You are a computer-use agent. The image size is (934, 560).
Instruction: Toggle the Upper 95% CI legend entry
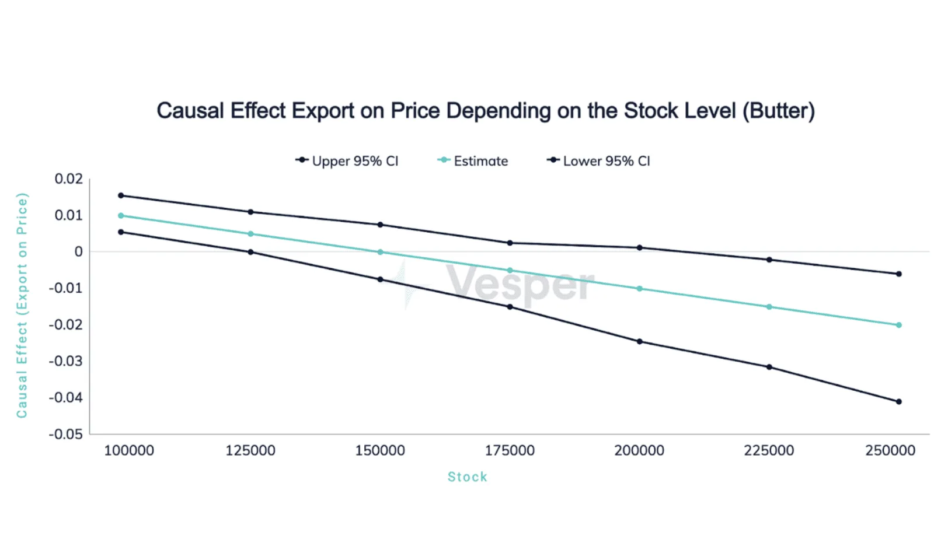click(x=347, y=161)
